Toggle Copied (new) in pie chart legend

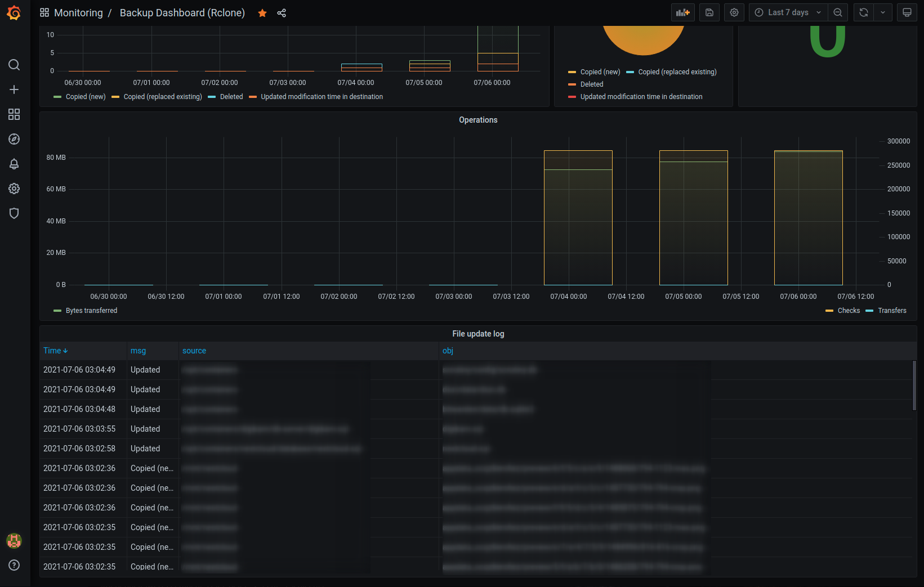point(600,72)
